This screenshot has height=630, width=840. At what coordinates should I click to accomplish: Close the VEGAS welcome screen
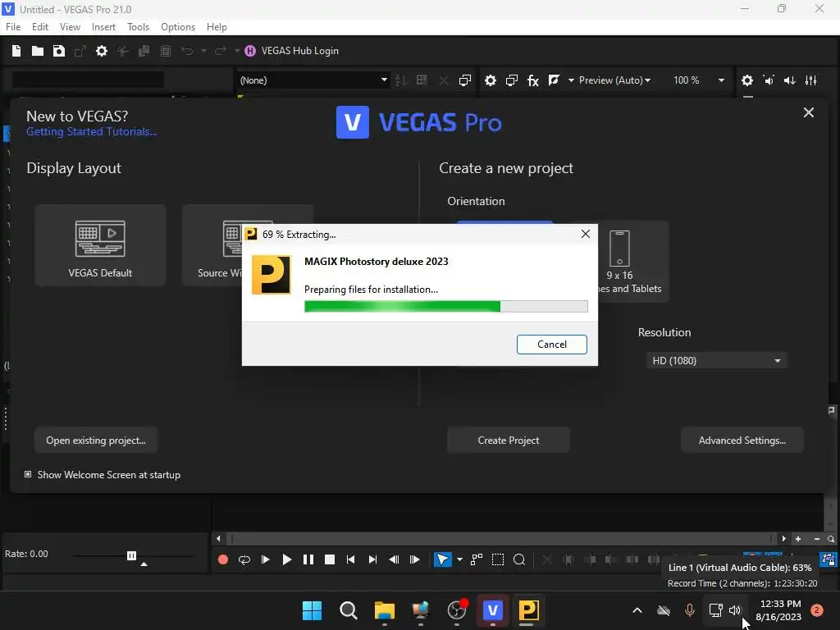pyautogui.click(x=808, y=112)
